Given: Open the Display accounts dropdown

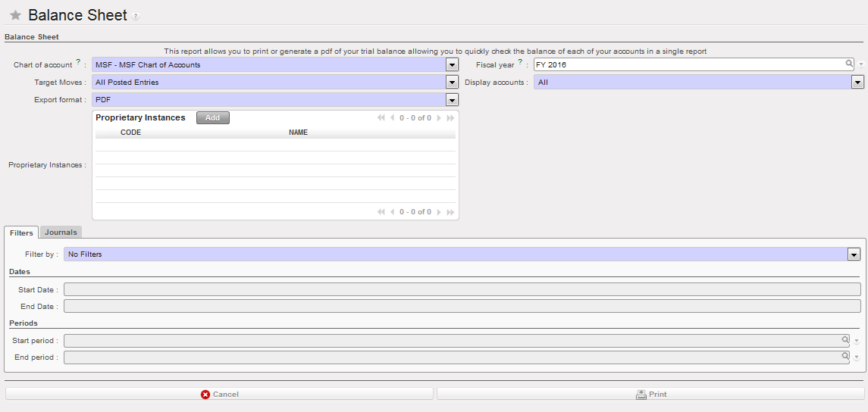Looking at the screenshot, I should pyautogui.click(x=857, y=83).
